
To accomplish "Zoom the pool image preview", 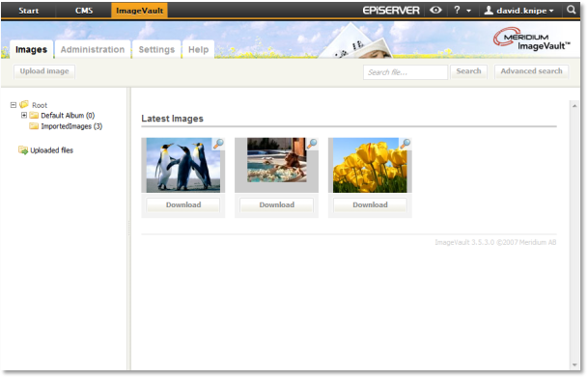I will pyautogui.click(x=312, y=143).
